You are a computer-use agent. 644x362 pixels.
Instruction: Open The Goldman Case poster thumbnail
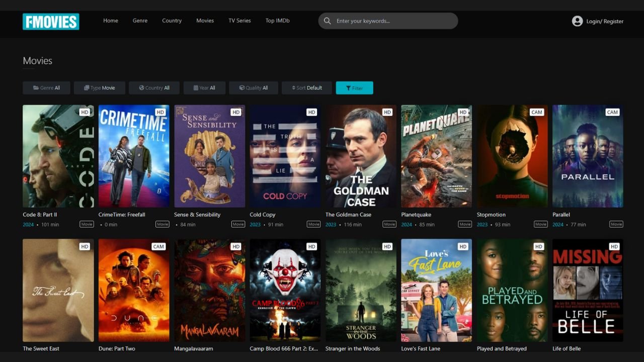pyautogui.click(x=360, y=156)
